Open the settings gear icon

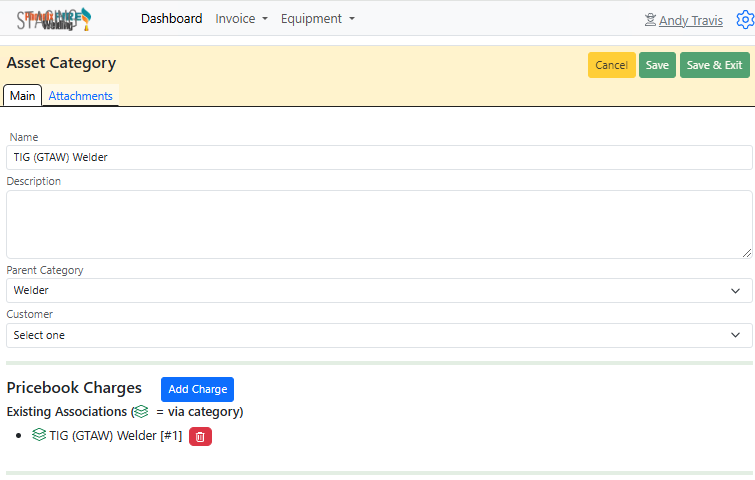(744, 20)
